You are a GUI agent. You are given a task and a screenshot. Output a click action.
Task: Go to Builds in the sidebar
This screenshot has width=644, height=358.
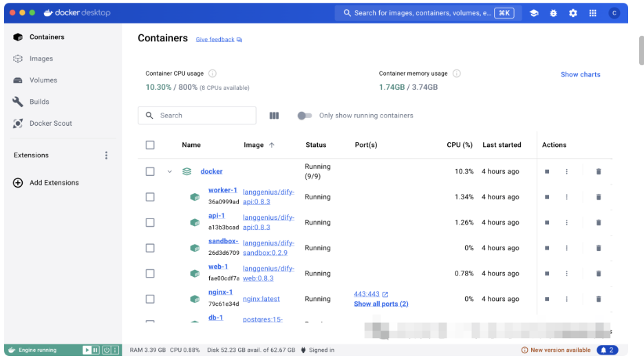coord(39,102)
